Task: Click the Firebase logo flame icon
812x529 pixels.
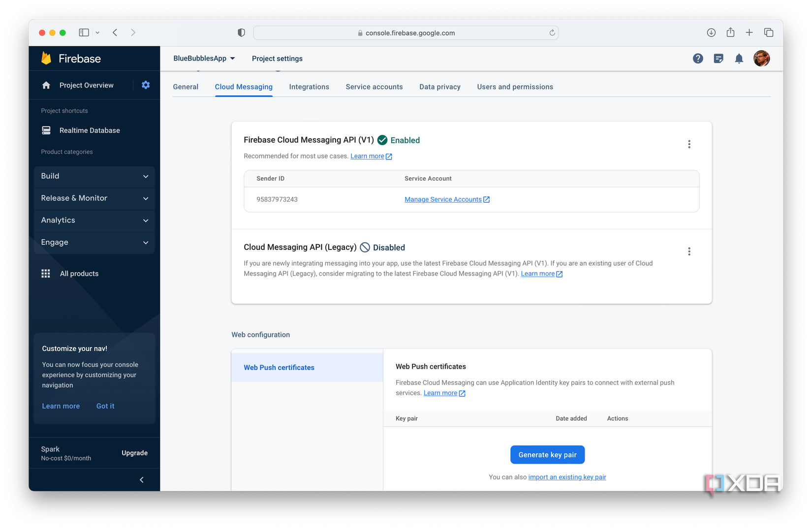Action: (46, 58)
